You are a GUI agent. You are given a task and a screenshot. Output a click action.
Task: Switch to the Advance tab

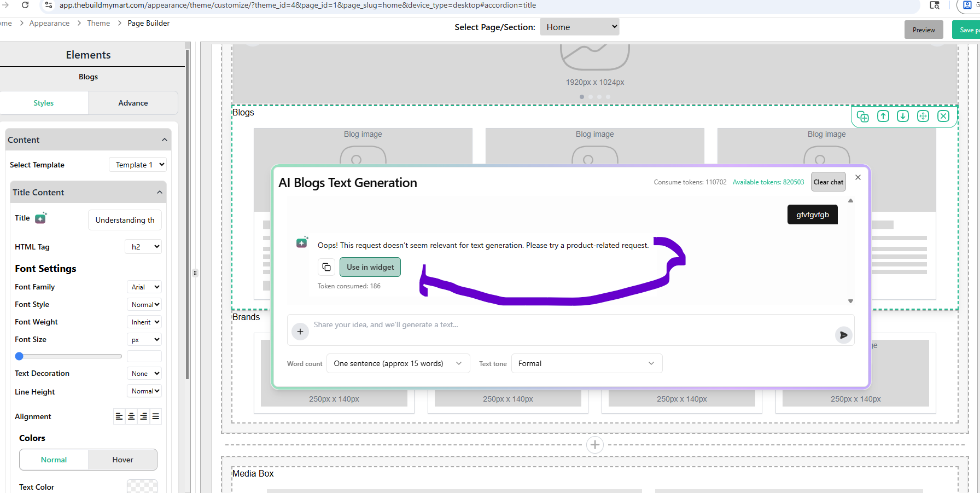tap(133, 103)
